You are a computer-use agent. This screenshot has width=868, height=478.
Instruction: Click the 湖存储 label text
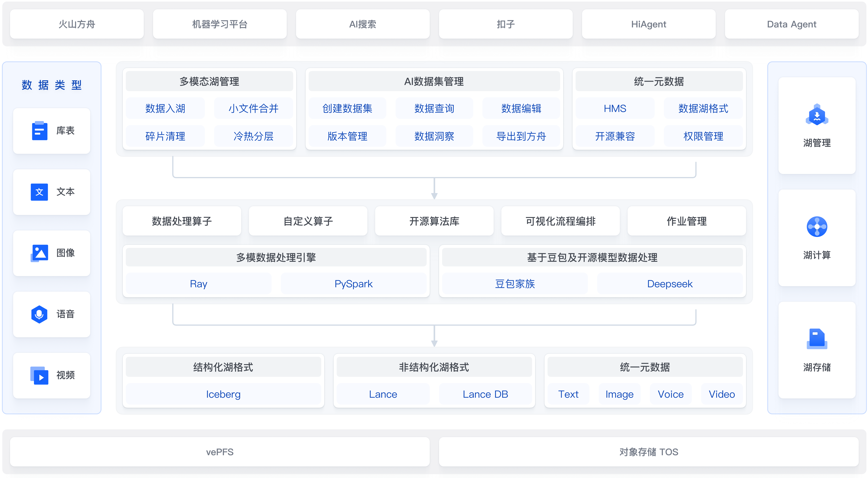[817, 367]
